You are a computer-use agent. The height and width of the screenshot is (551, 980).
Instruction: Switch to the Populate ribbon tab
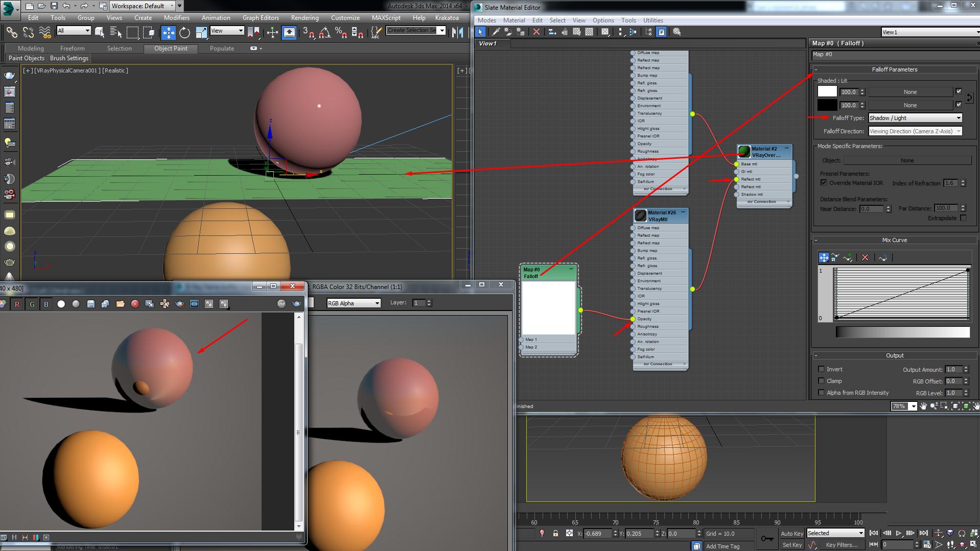tap(222, 49)
